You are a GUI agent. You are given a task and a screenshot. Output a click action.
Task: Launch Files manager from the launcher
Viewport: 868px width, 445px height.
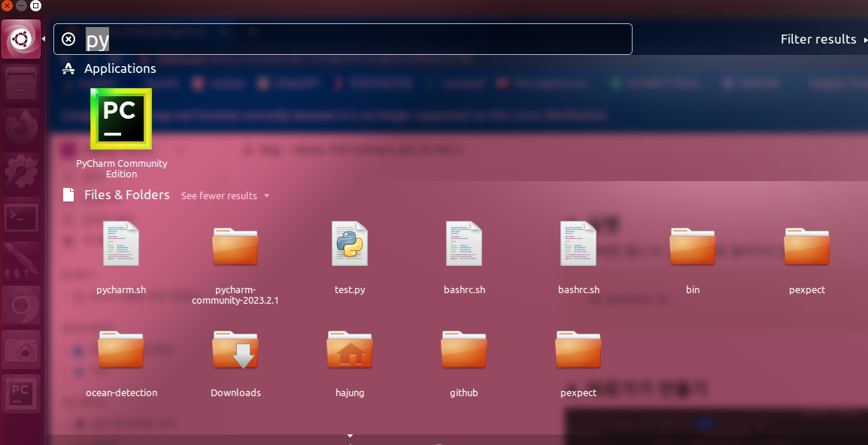[x=21, y=83]
